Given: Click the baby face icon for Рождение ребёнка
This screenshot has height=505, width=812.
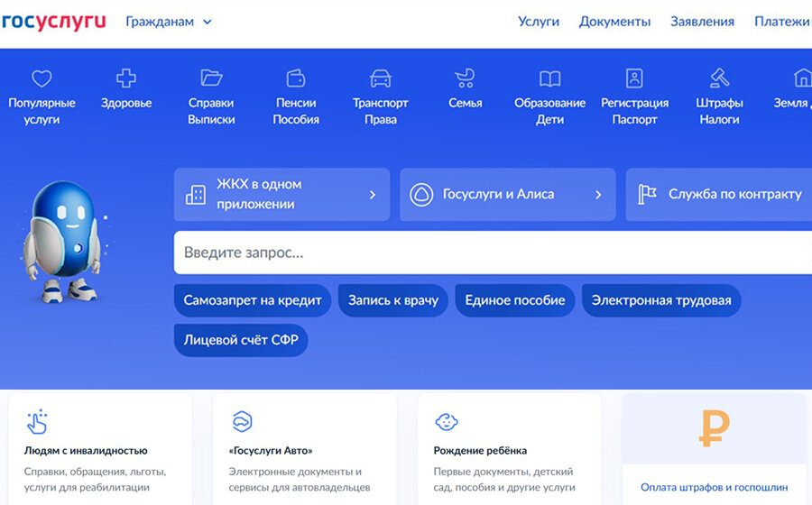Looking at the screenshot, I should coord(447,422).
